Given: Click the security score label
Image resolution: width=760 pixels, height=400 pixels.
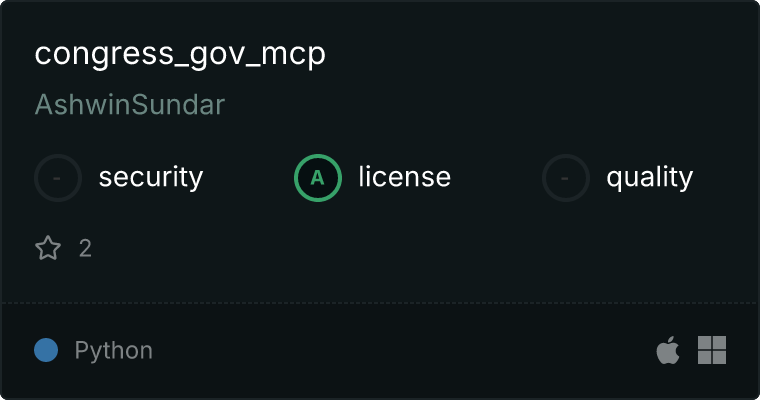Looking at the screenshot, I should pyautogui.click(x=151, y=177).
